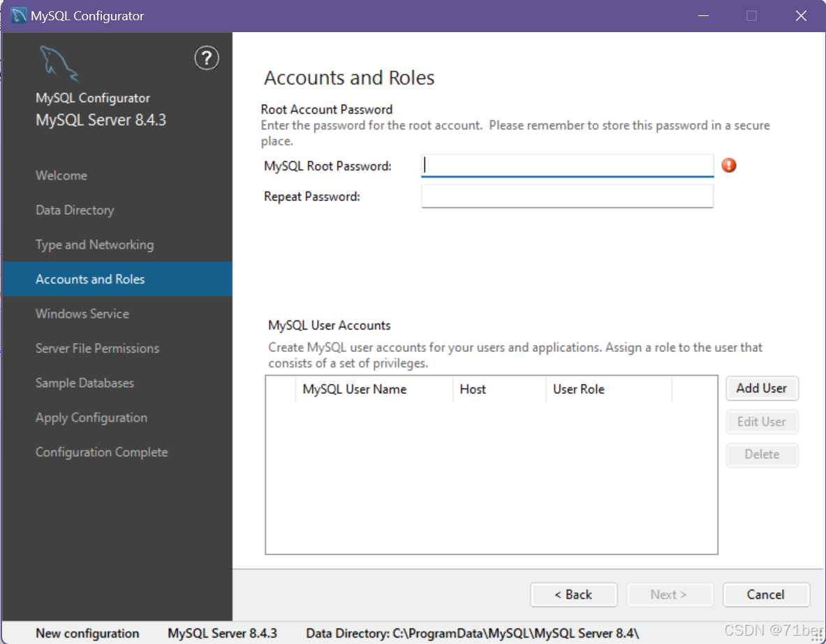This screenshot has height=644, width=826.
Task: Click the User Role column header
Action: pyautogui.click(x=609, y=389)
